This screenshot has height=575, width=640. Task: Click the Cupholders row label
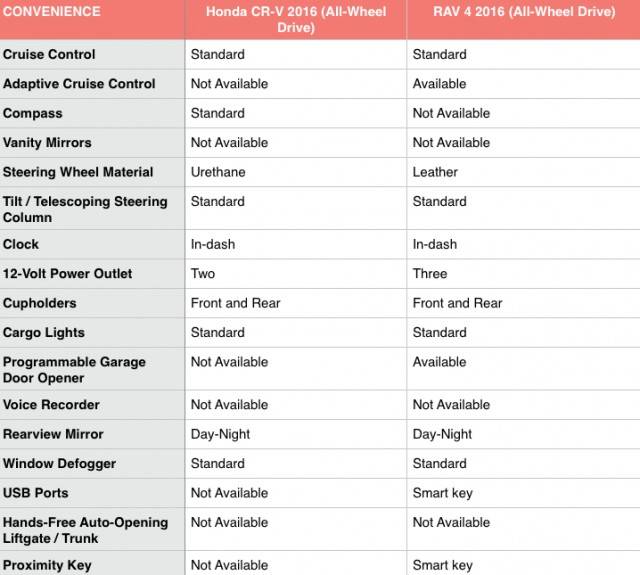coord(40,303)
